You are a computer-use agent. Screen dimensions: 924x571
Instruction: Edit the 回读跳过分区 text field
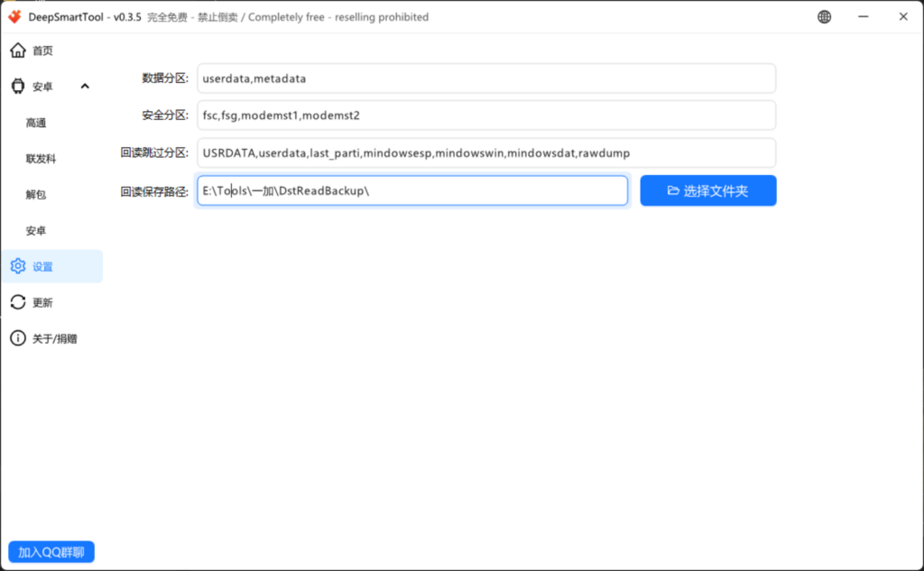485,153
